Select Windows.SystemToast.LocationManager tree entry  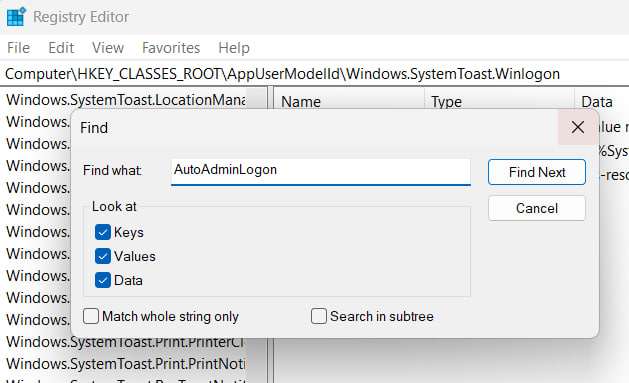pos(126,100)
